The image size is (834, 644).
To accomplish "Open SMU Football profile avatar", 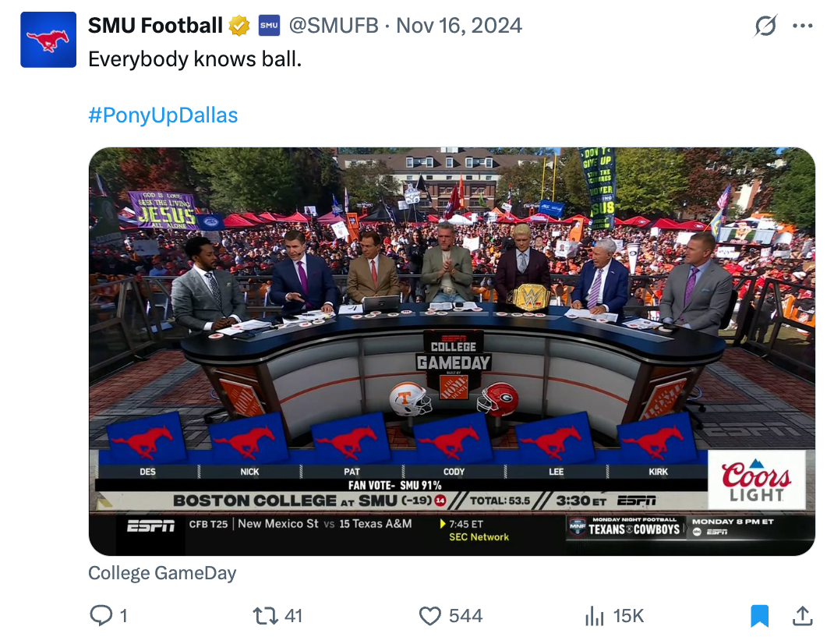I will tap(48, 40).
